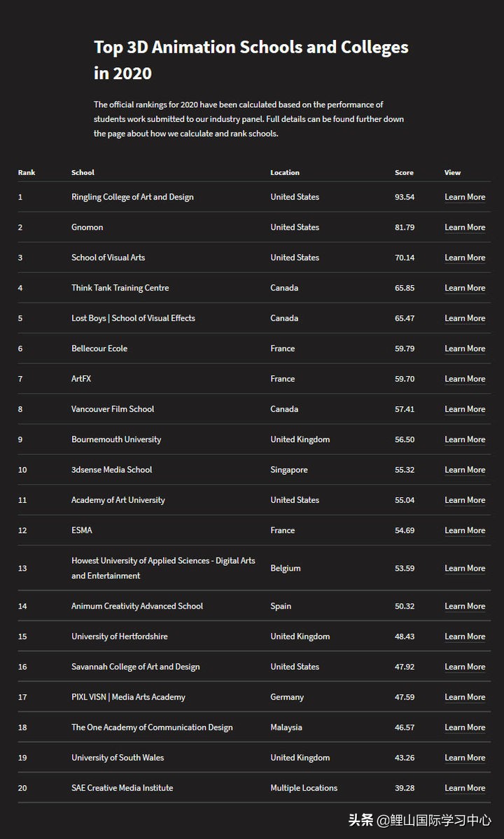Click Learn More for University of Hertfordshire
The image size is (504, 839).
(465, 637)
